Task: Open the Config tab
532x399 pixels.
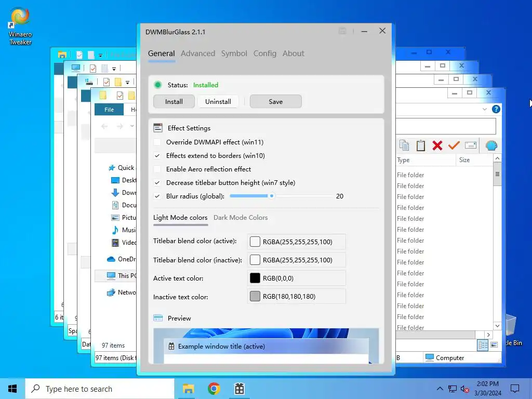Action: point(265,54)
